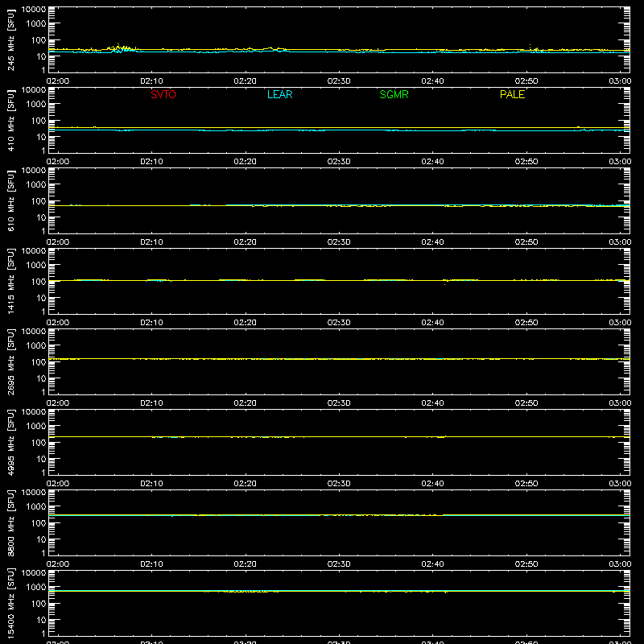The image size is (644, 644).
Task: Click '02:00' under the 8800 MHz plot
Action: coord(58,564)
